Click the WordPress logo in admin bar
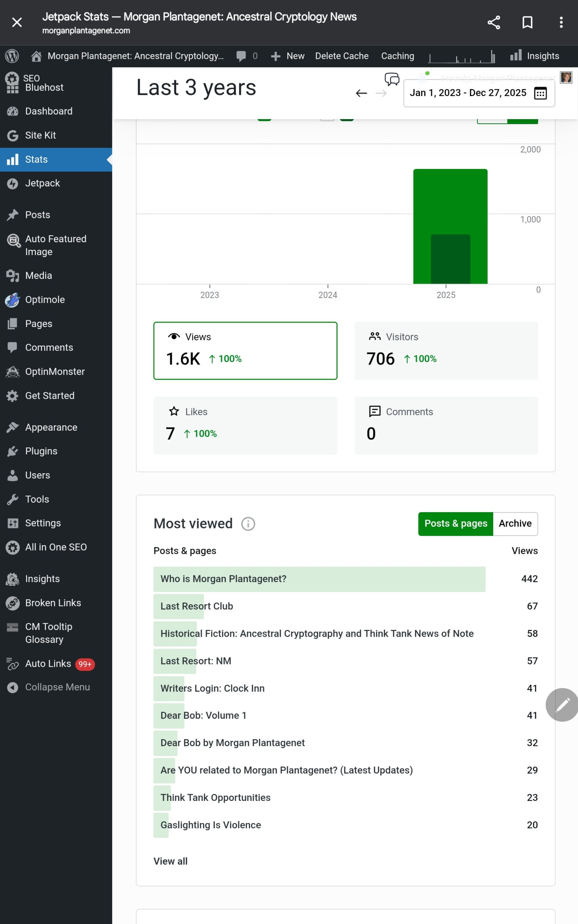 pos(12,56)
